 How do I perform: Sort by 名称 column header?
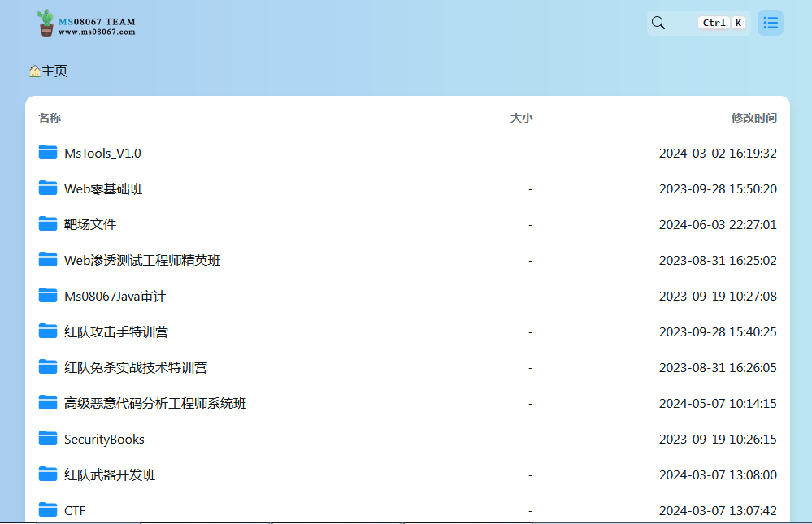[50, 118]
